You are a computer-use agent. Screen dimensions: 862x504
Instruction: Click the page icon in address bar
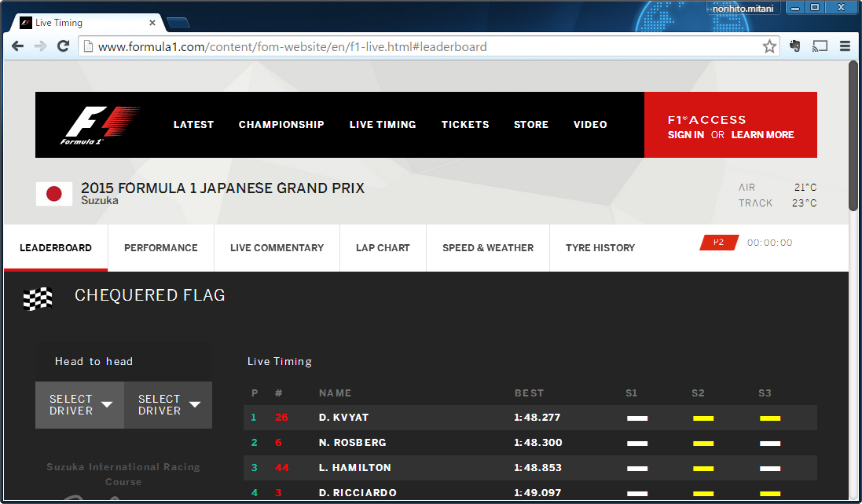click(87, 46)
